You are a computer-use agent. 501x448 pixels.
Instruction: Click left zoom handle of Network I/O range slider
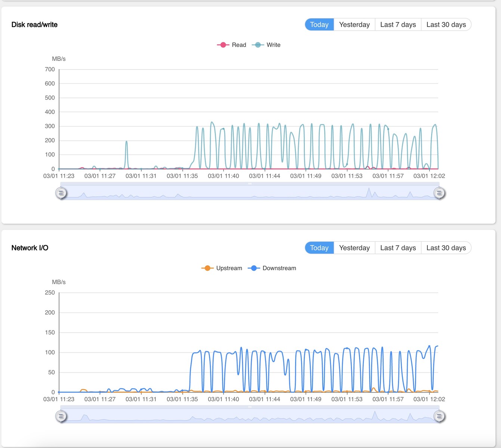click(61, 416)
